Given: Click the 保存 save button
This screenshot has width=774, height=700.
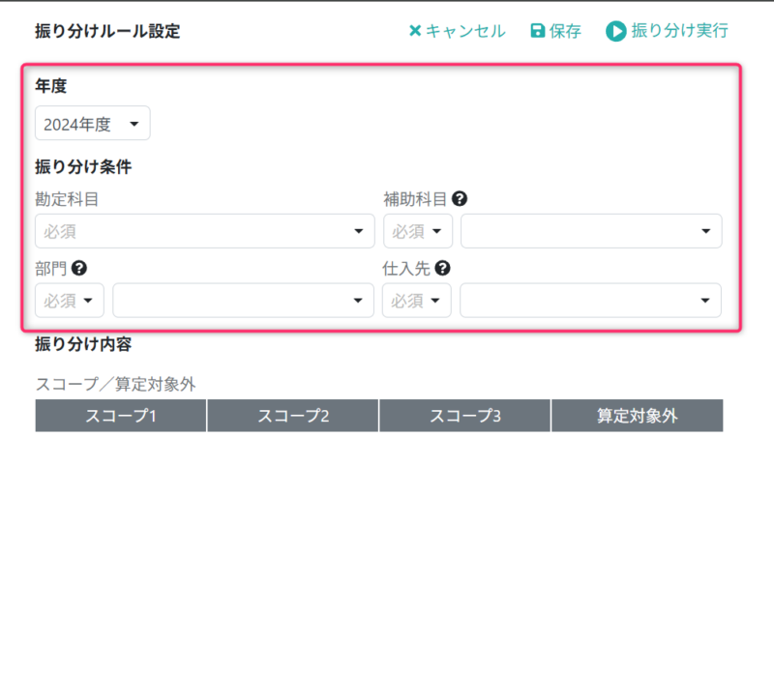Looking at the screenshot, I should [x=556, y=30].
